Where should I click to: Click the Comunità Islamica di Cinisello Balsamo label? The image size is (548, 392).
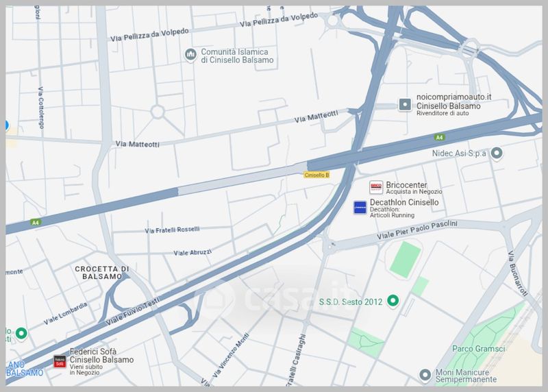click(237, 56)
